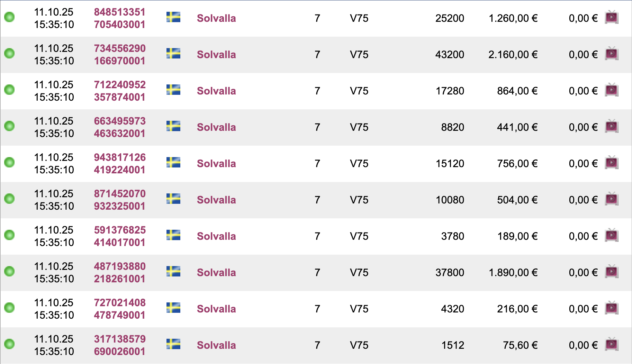Click Swedish flag beside ticket 871452070932325001
Viewport: 632px width, 364px height.
click(x=173, y=199)
